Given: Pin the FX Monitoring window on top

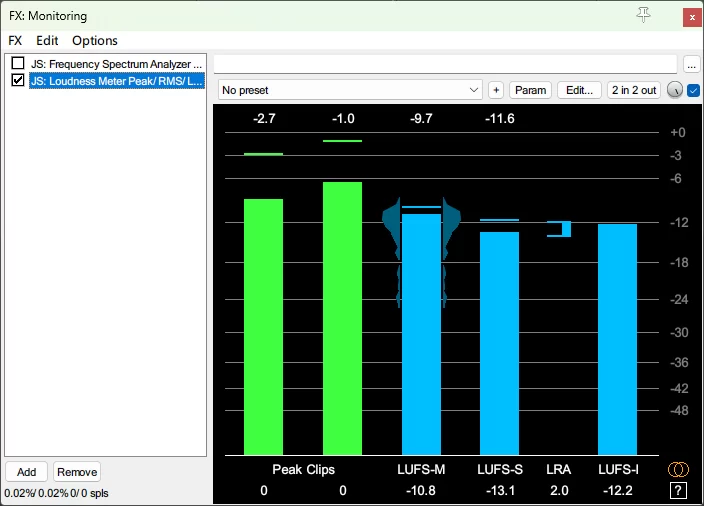Looking at the screenshot, I should pos(643,15).
